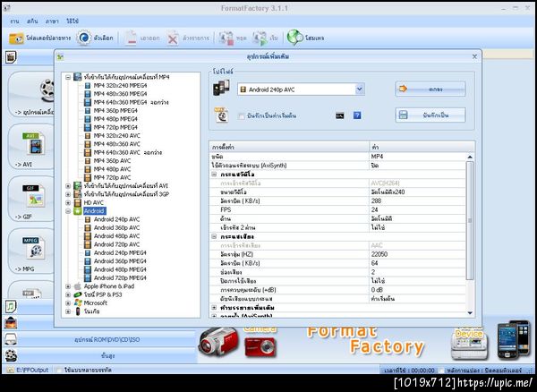Choose the -> AVI conversion icon
The image size is (537, 392).
(34, 144)
